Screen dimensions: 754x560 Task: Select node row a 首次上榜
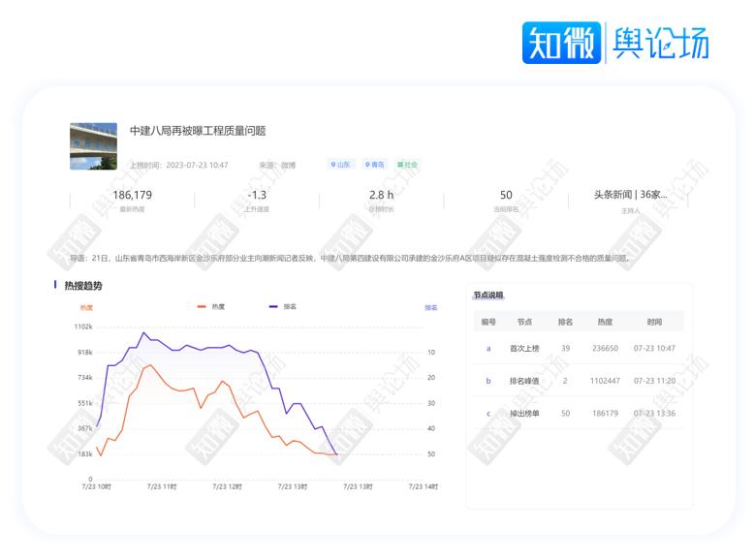tap(578, 348)
